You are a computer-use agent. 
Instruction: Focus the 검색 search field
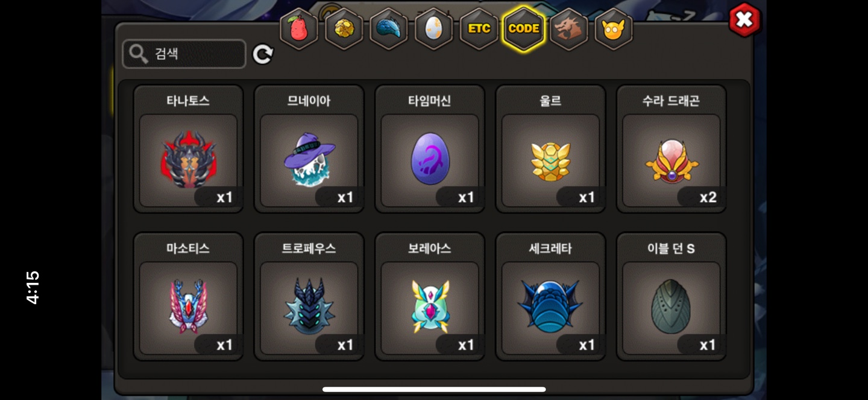[x=184, y=54]
